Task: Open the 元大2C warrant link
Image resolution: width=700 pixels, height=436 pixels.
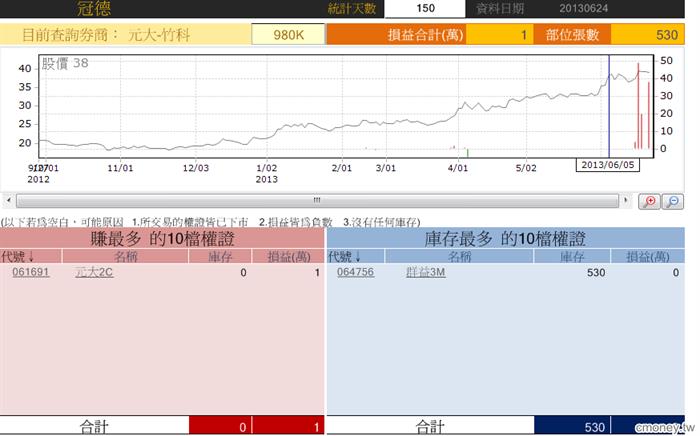Action: (x=94, y=272)
